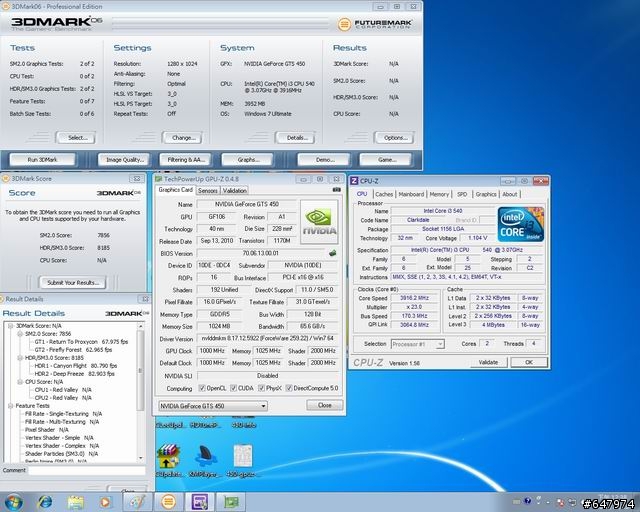Collapse the HDR/SM3.0 Score tree node

pos(20,358)
